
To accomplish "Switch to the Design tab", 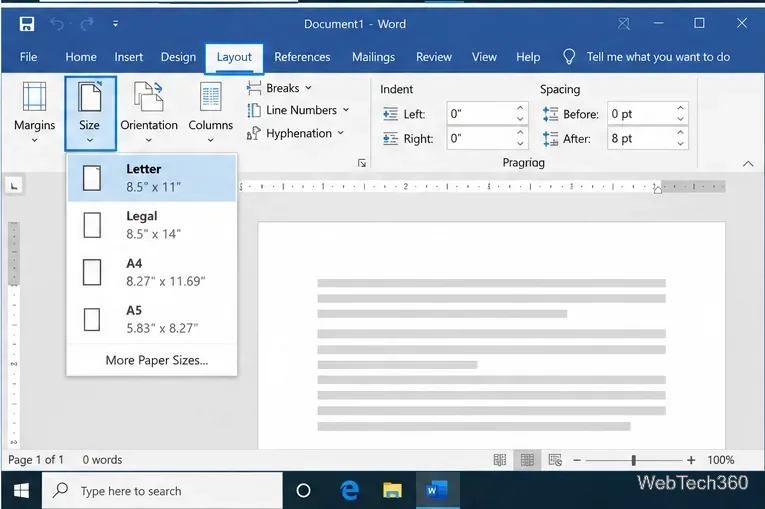I will [178, 57].
